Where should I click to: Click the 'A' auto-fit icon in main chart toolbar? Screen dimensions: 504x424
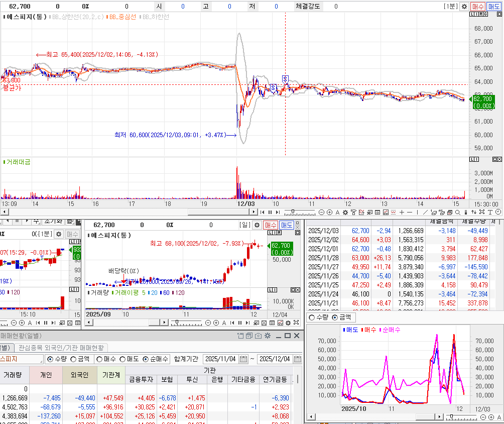pos(337,213)
